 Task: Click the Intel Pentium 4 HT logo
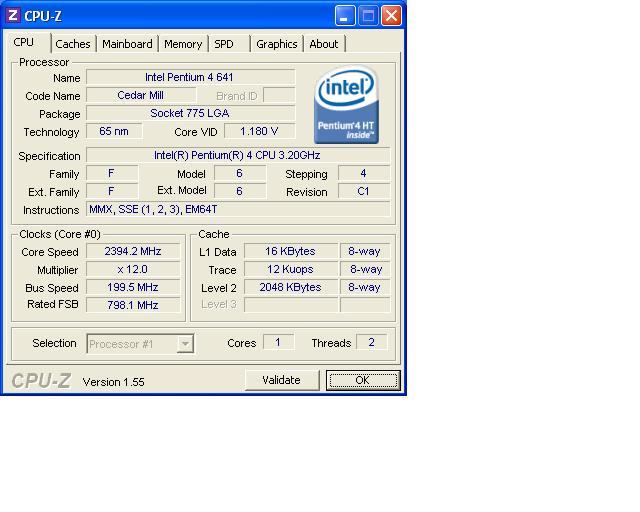(x=347, y=105)
